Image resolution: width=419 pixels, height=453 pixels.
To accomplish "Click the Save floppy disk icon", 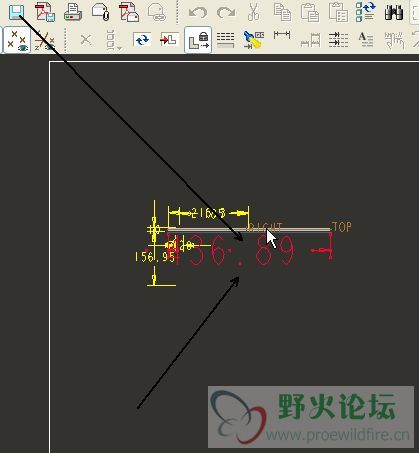I will point(16,12).
